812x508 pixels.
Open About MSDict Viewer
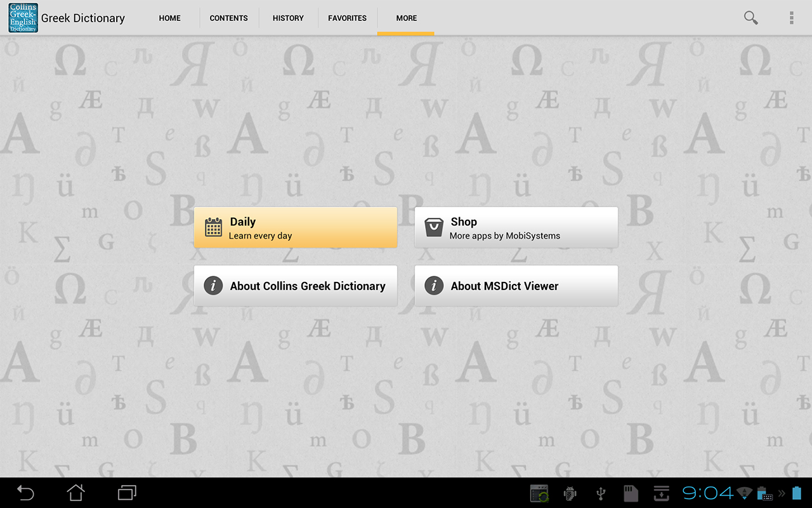coord(516,286)
